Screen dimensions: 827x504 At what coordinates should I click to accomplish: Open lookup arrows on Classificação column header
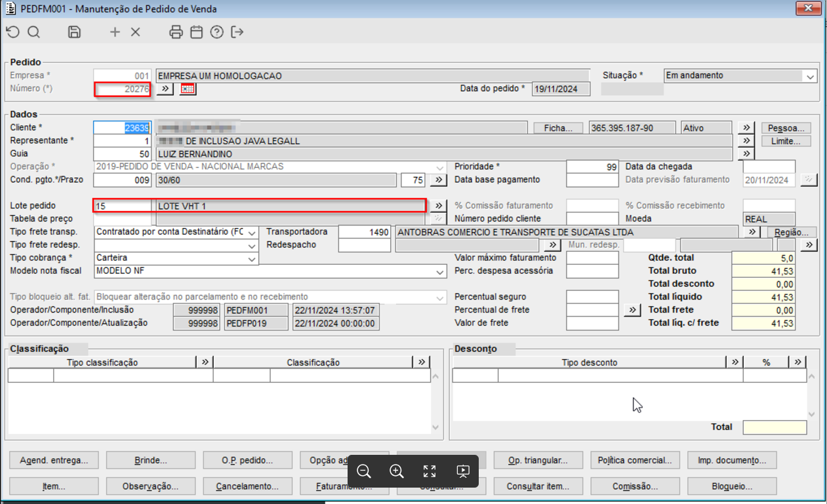421,362
